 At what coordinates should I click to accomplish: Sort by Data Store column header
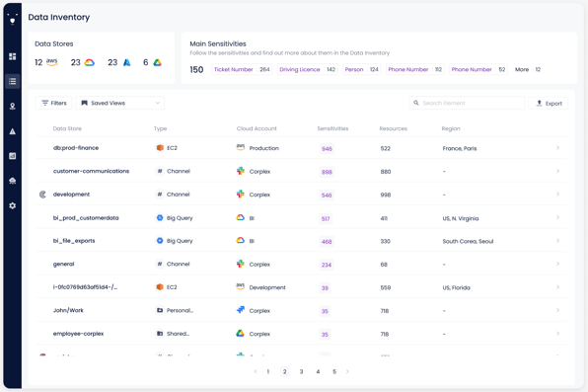(67, 128)
